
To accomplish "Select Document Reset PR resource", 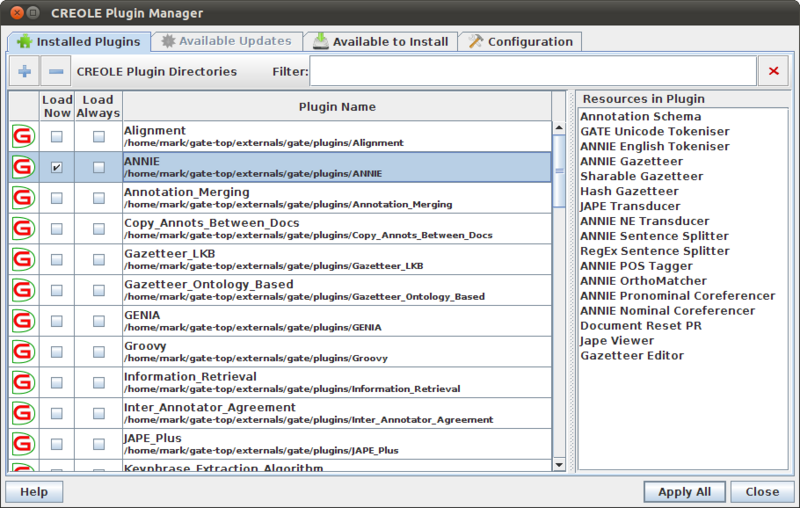I will click(x=641, y=325).
